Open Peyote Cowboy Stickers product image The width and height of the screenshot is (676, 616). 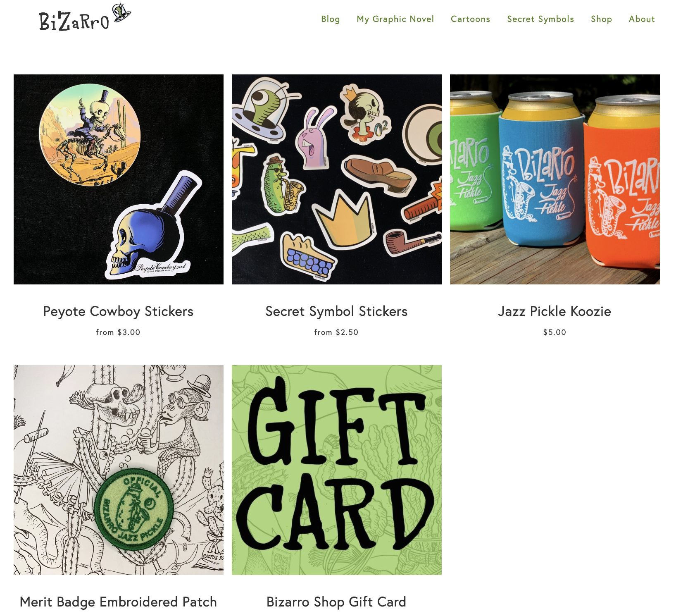pyautogui.click(x=119, y=179)
